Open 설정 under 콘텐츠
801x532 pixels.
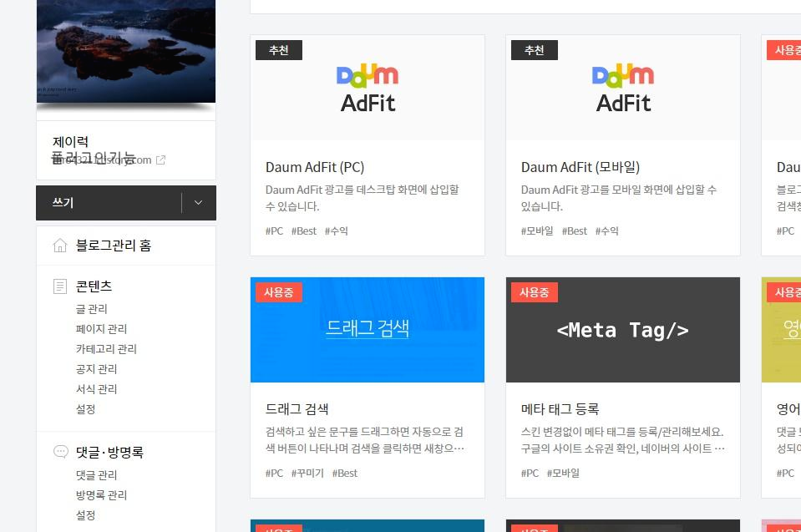[x=86, y=409]
